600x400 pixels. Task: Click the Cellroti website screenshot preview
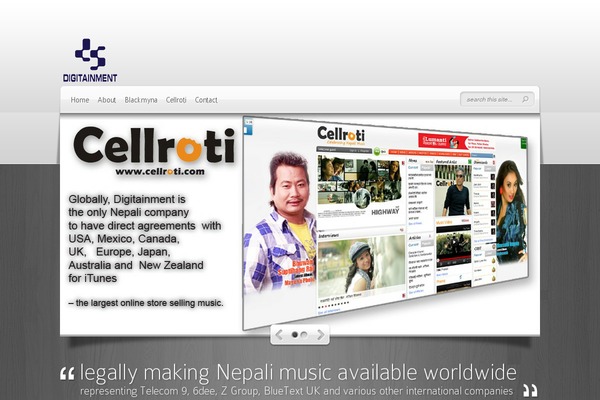[386, 223]
